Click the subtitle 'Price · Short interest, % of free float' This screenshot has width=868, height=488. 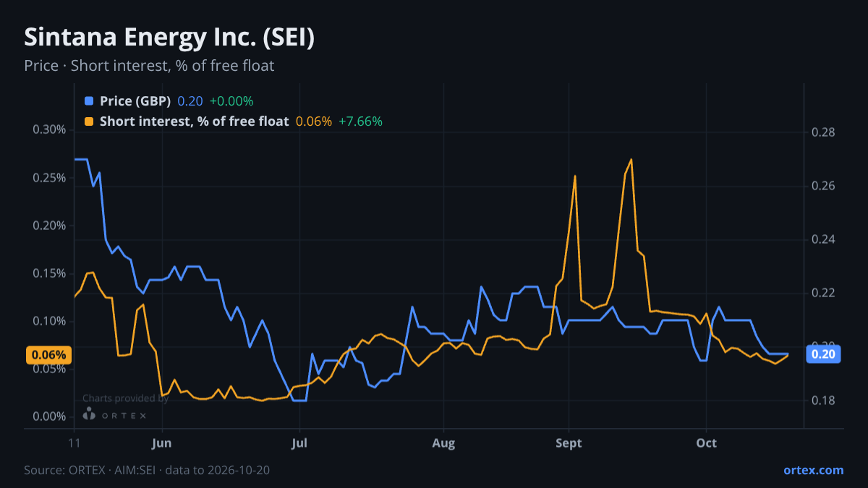point(149,66)
